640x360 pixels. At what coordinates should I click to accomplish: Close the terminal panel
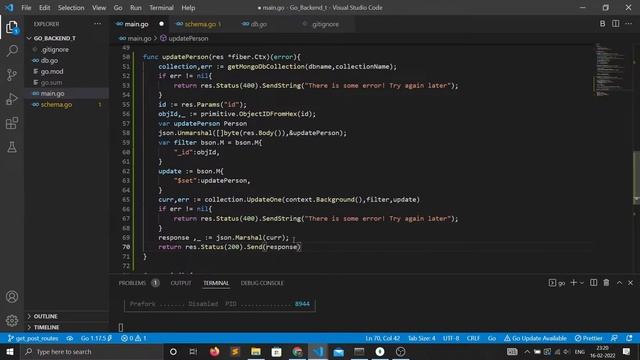coord(631,282)
